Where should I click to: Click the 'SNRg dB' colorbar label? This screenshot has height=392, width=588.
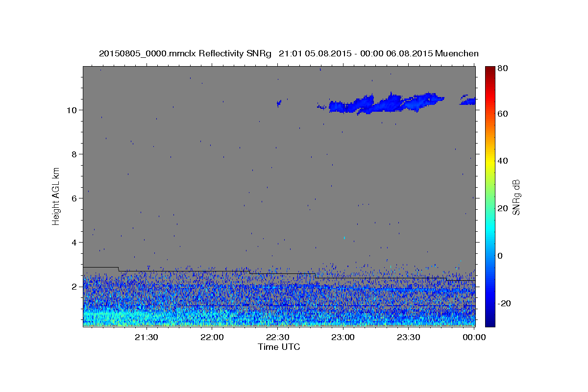point(516,197)
